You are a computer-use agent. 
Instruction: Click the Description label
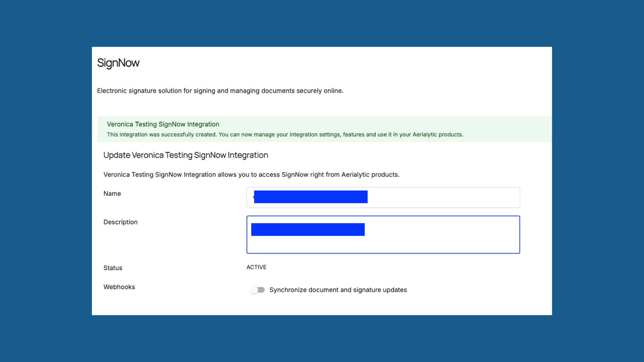tap(120, 222)
